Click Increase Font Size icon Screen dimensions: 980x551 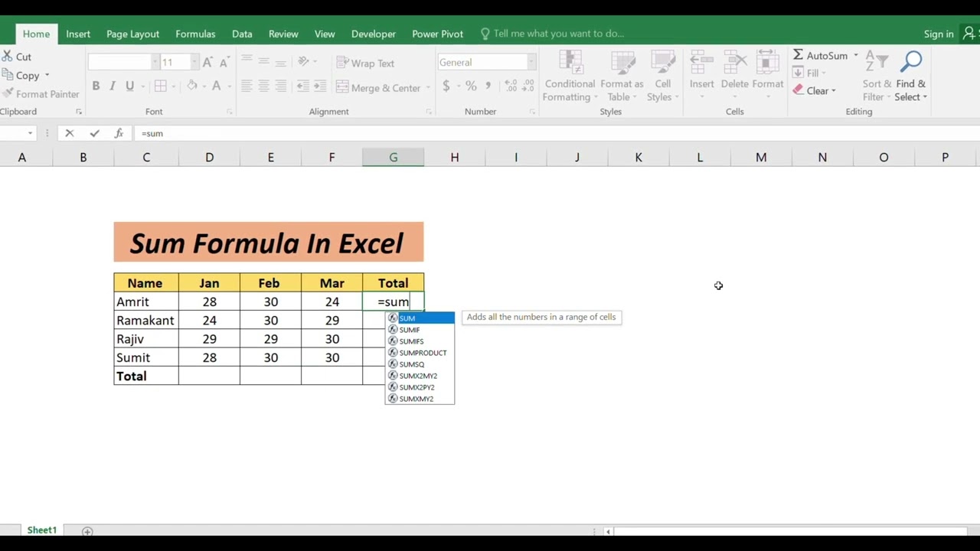pos(208,62)
